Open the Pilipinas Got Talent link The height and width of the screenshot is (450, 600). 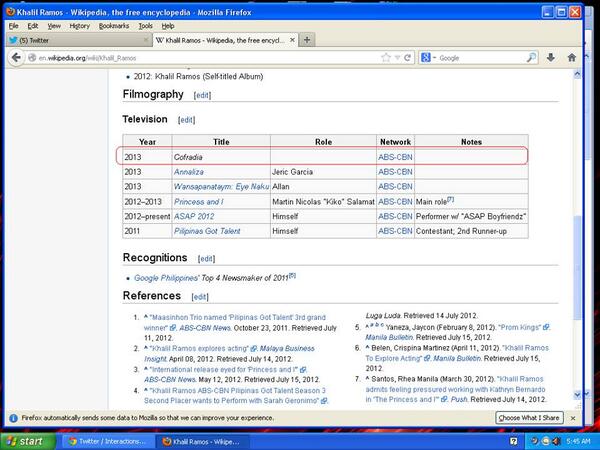tap(207, 231)
